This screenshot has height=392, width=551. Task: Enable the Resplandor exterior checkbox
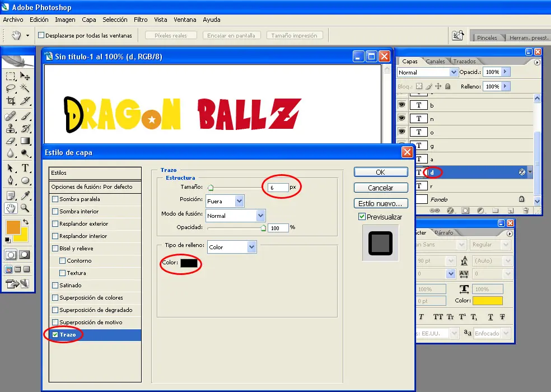coord(55,223)
